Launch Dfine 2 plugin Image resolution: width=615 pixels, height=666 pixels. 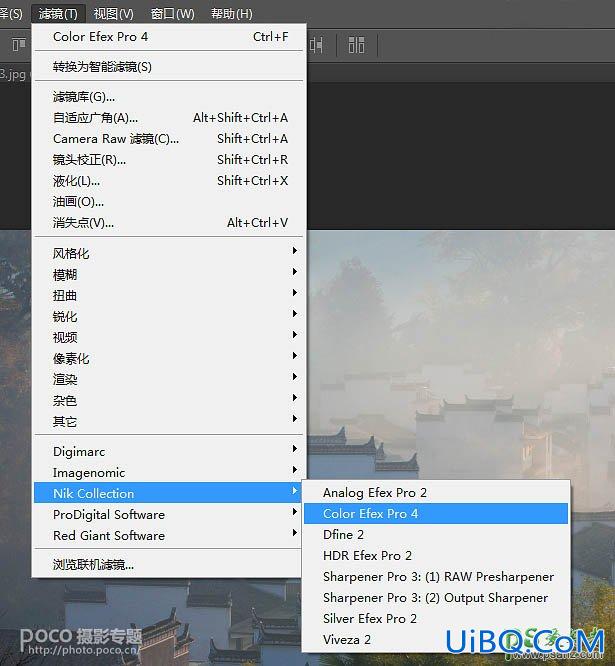tap(436, 534)
